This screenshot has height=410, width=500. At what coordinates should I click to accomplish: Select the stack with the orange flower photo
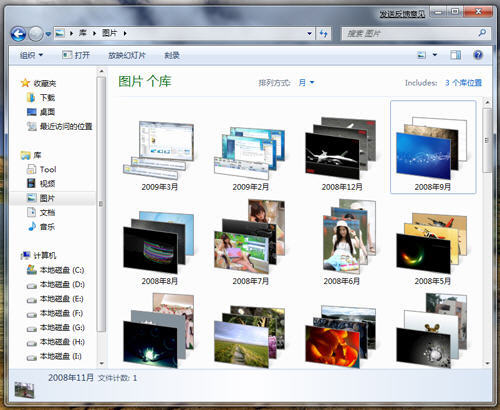(341, 337)
